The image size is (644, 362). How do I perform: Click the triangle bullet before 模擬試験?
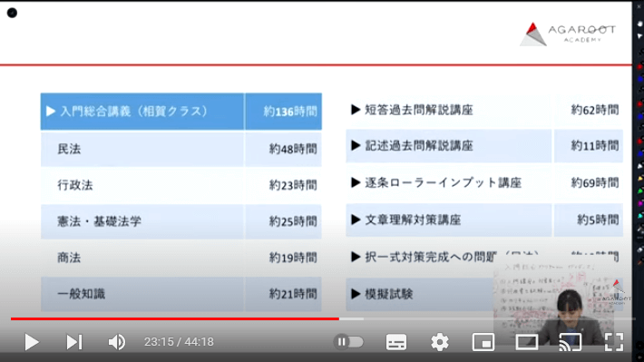[356, 294]
